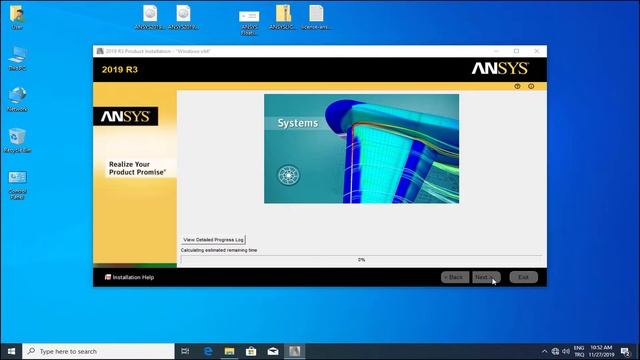Open Microsoft Store from taskbar
The width and height of the screenshot is (640, 360).
251,351
